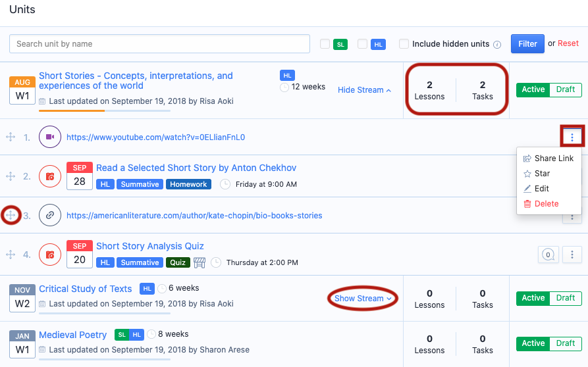Click info icon next to Include hidden units
The image size is (588, 367).
[x=497, y=45]
